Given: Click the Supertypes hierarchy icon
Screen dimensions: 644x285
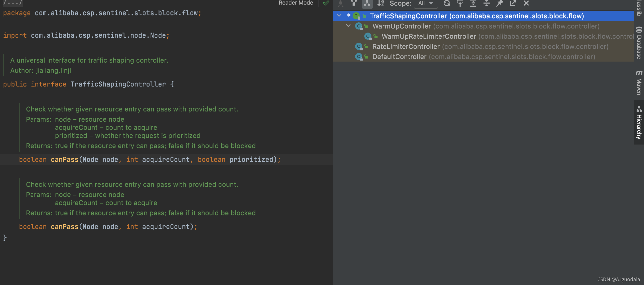Looking at the screenshot, I should tap(354, 3).
